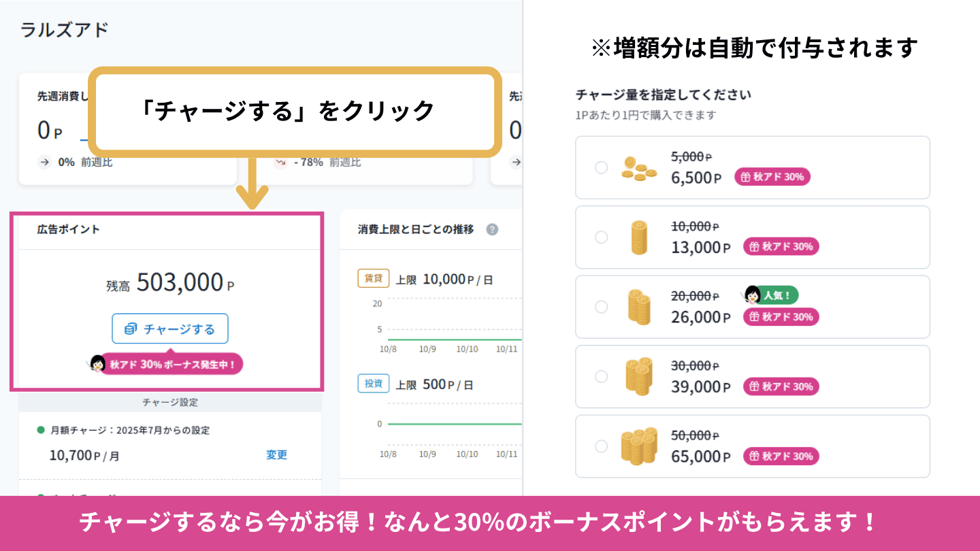980x551 pixels.
Task: Click the large coin pile icon for 65,000P
Action: pyautogui.click(x=639, y=446)
